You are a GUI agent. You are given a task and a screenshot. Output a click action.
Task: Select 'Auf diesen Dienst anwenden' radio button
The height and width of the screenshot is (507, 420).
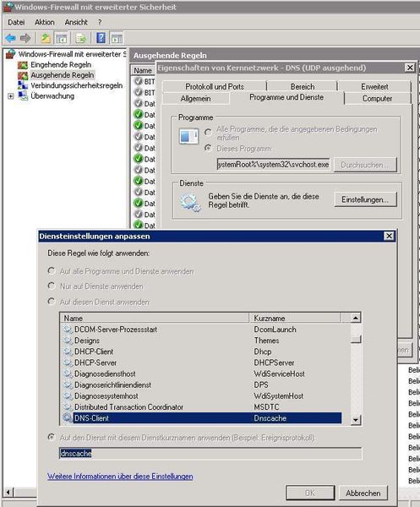click(x=51, y=302)
